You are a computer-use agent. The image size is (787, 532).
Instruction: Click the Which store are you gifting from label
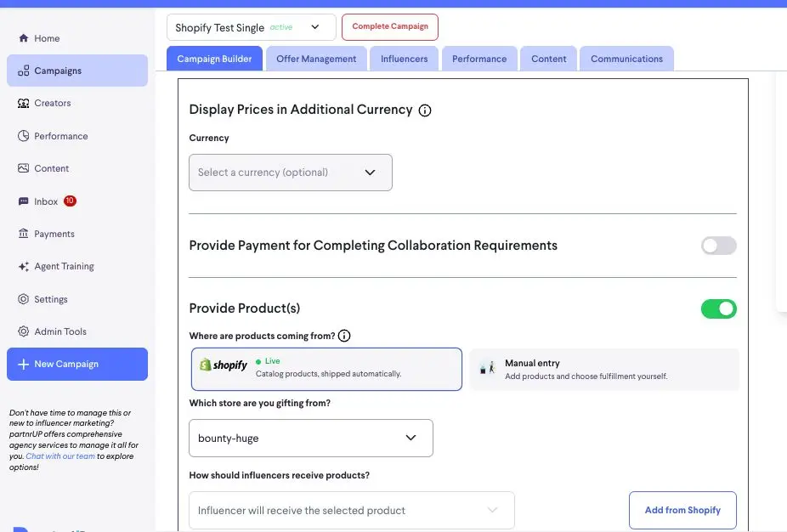click(259, 403)
